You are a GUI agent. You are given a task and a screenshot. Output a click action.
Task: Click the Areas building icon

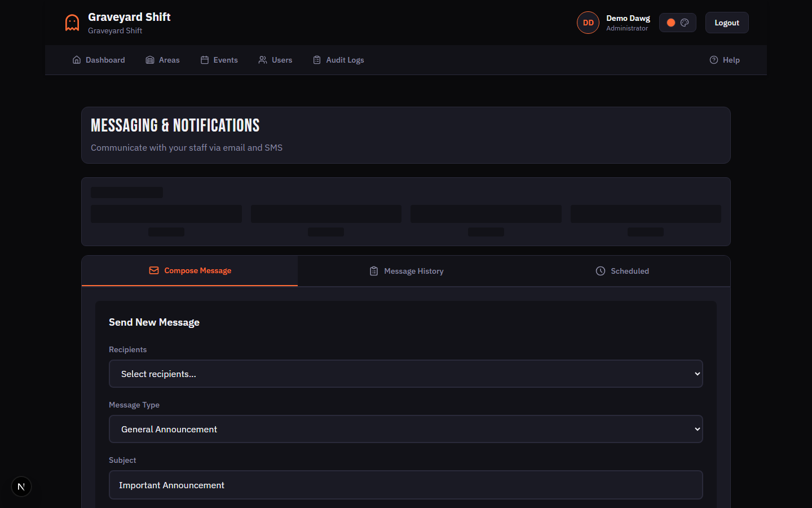coord(150,60)
